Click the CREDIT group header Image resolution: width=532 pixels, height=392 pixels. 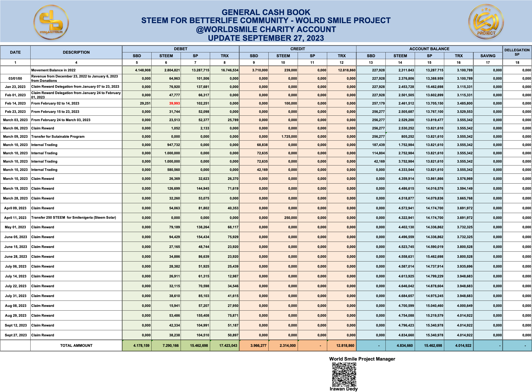point(298,49)
